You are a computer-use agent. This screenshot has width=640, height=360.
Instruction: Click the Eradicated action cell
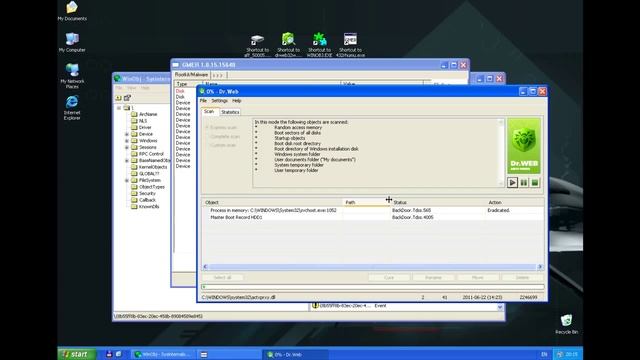tap(498, 210)
